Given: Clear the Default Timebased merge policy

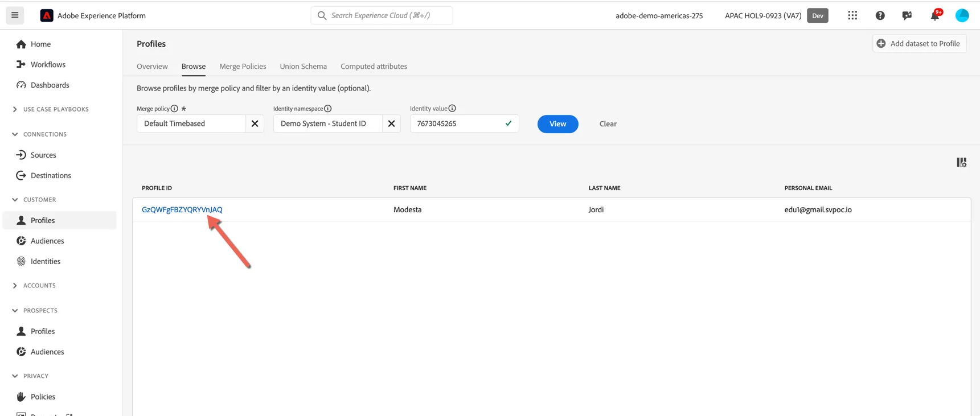Looking at the screenshot, I should coord(255,123).
